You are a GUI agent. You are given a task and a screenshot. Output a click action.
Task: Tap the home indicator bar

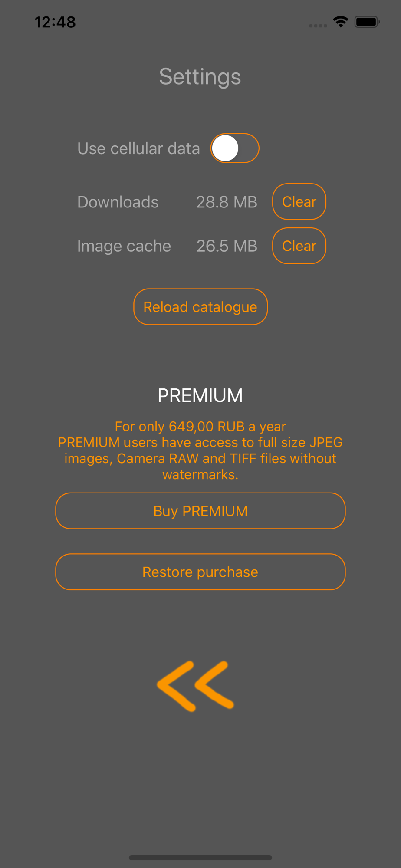200,858
